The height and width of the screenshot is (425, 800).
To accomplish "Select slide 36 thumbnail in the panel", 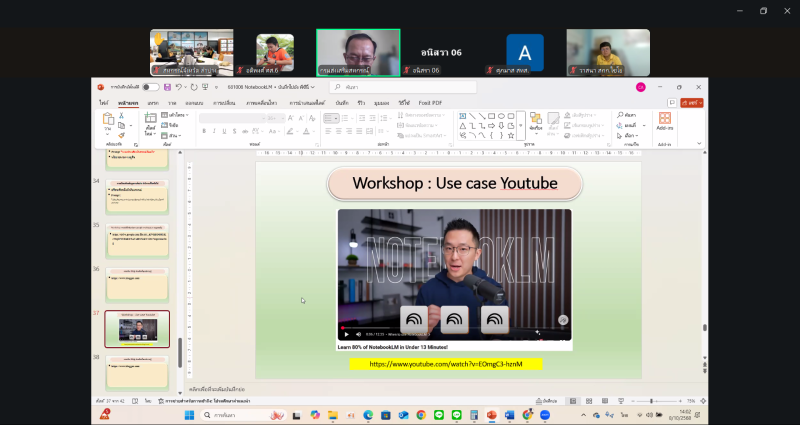I will [137, 284].
